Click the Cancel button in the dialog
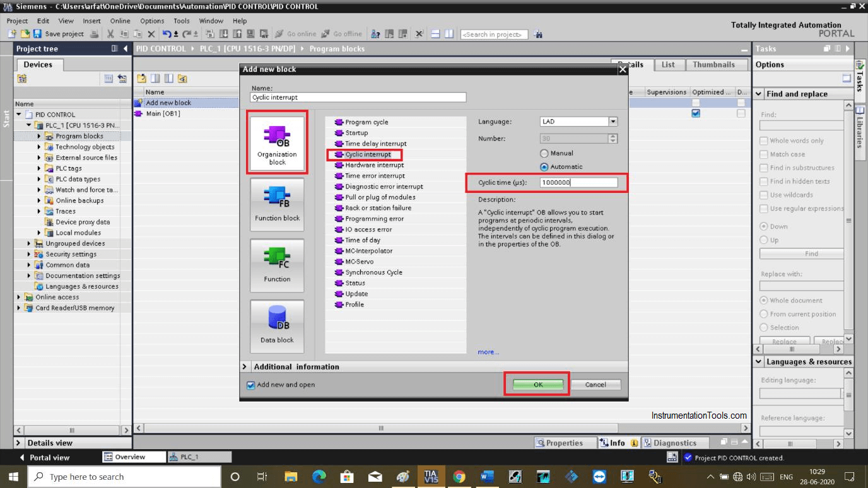 (595, 385)
